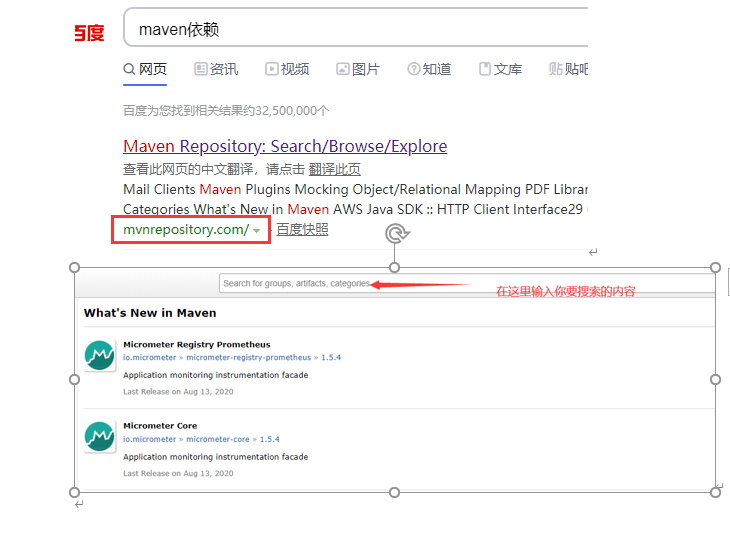Click the right-middle image resize handle
This screenshot has height=536, width=730.
pos(716,380)
